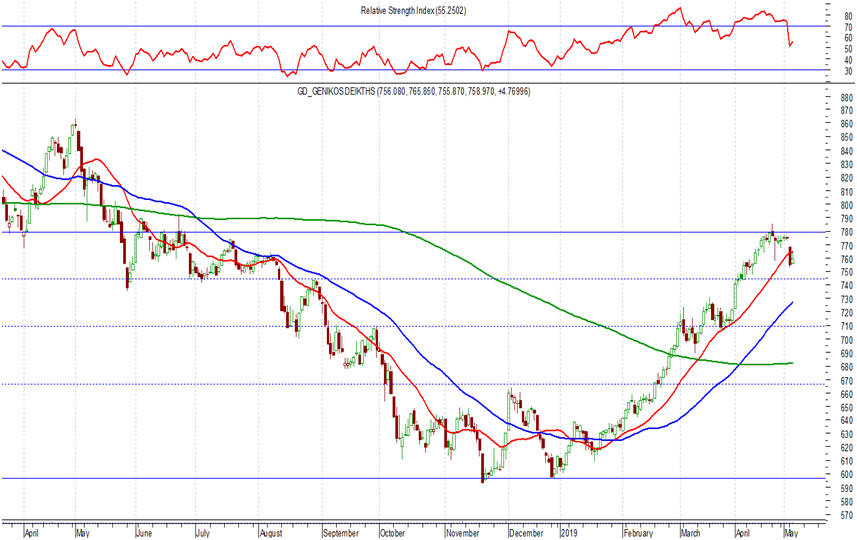857x540 pixels.
Task: Click the 860 price axis label
Action: pyautogui.click(x=847, y=124)
